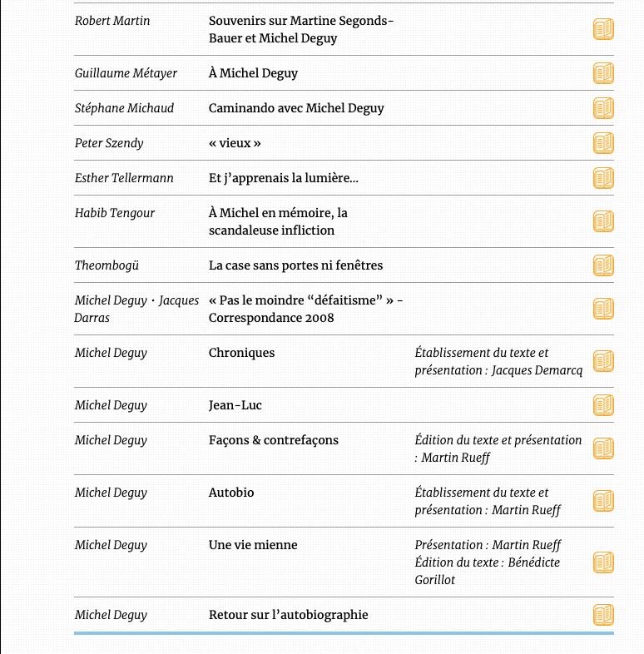
Task: Click the book icon beside « vieux »
Action: coord(603,143)
